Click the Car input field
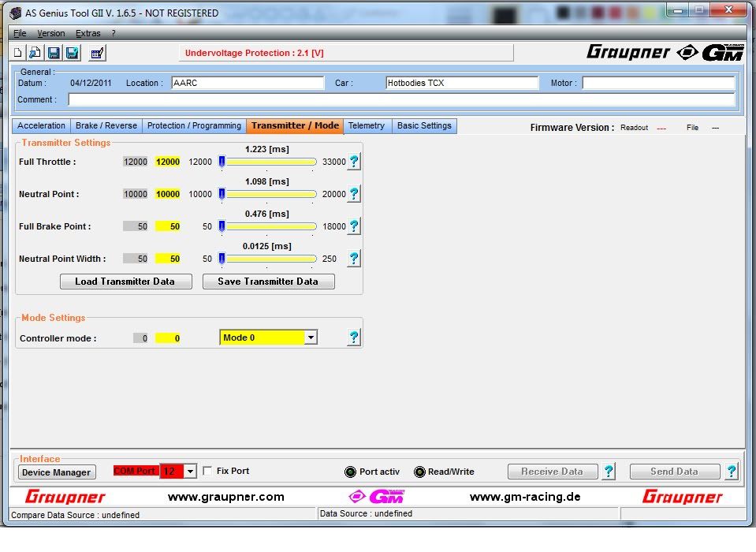756x552 pixels. [462, 83]
